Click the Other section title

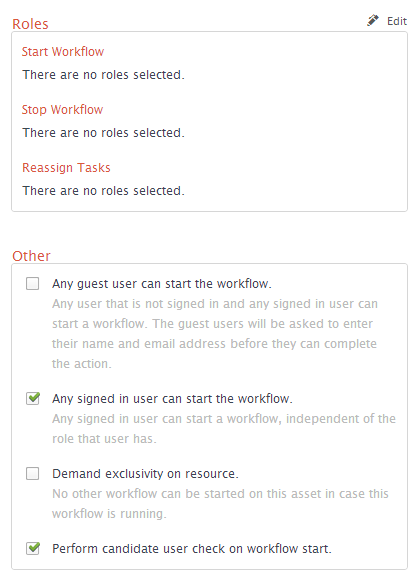click(31, 256)
